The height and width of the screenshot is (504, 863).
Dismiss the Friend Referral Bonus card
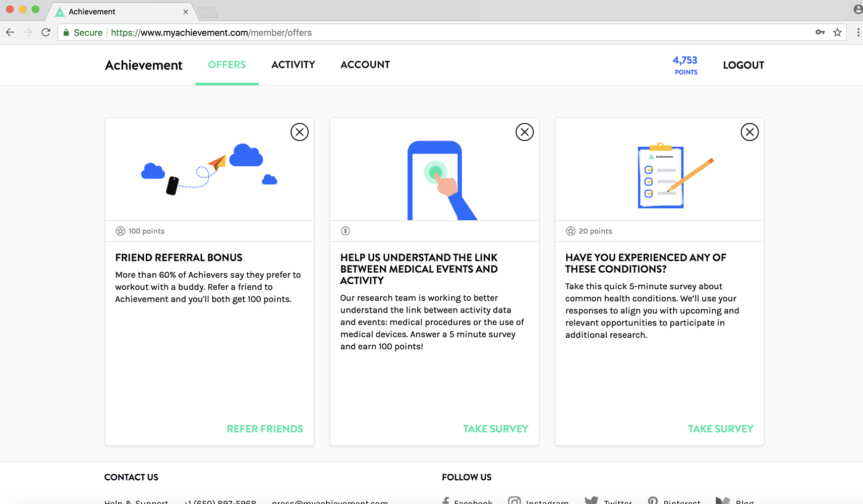click(300, 132)
